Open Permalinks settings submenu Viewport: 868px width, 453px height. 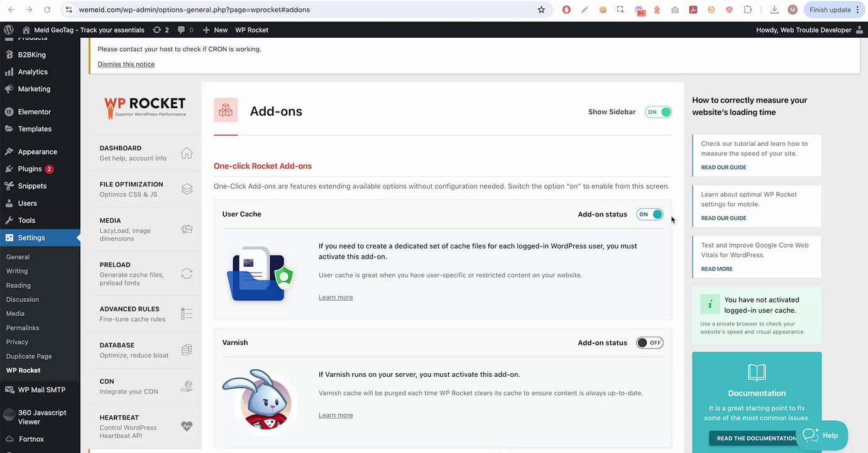[x=23, y=328]
